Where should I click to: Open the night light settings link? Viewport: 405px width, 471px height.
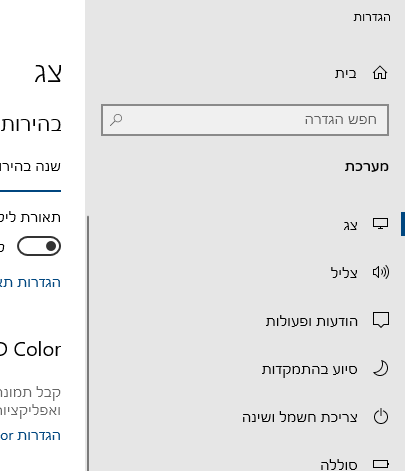point(30,283)
